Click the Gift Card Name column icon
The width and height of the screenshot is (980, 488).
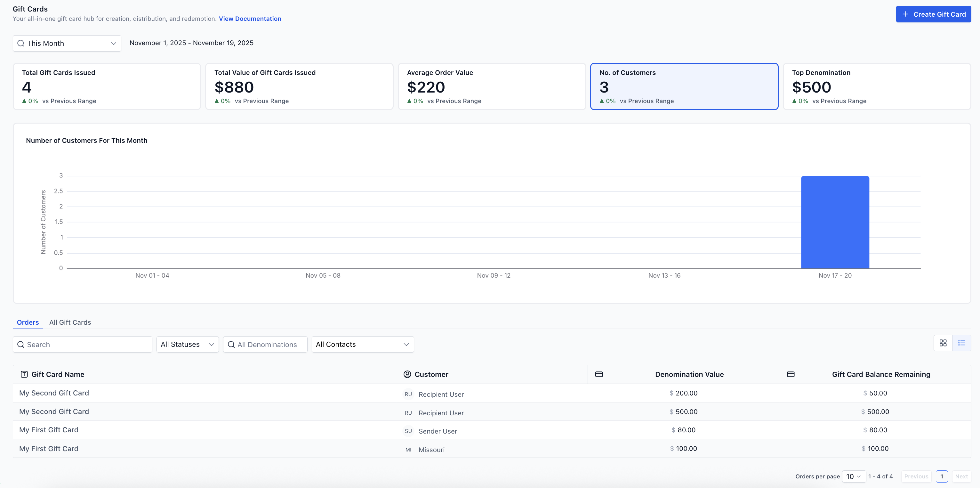24,374
